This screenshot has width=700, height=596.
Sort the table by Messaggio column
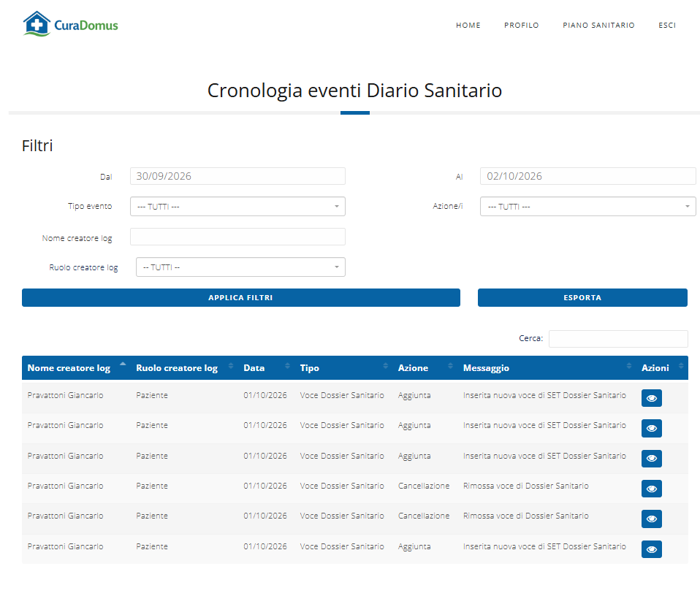(x=547, y=367)
